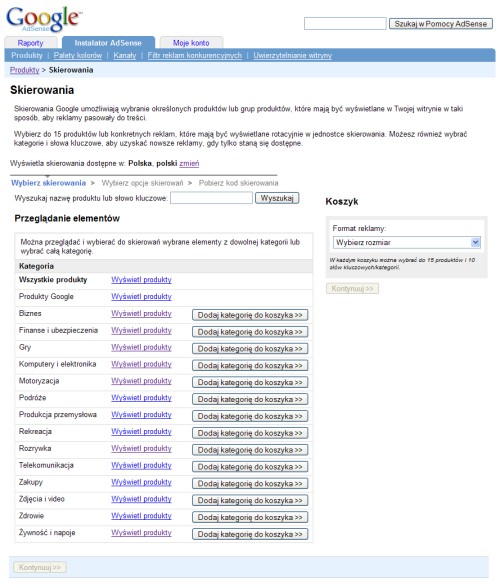Add Produkcja przemysłowa category to basket

pyautogui.click(x=250, y=416)
